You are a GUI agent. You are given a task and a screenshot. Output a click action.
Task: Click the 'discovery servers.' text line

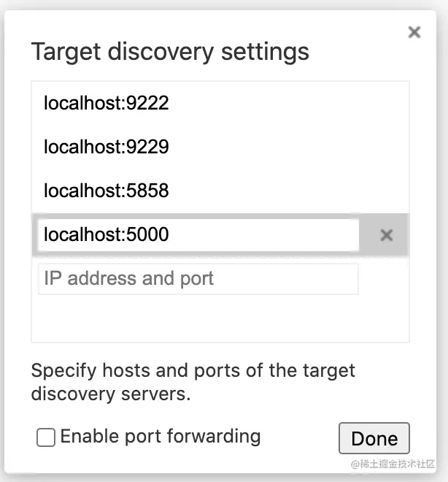[x=110, y=394]
